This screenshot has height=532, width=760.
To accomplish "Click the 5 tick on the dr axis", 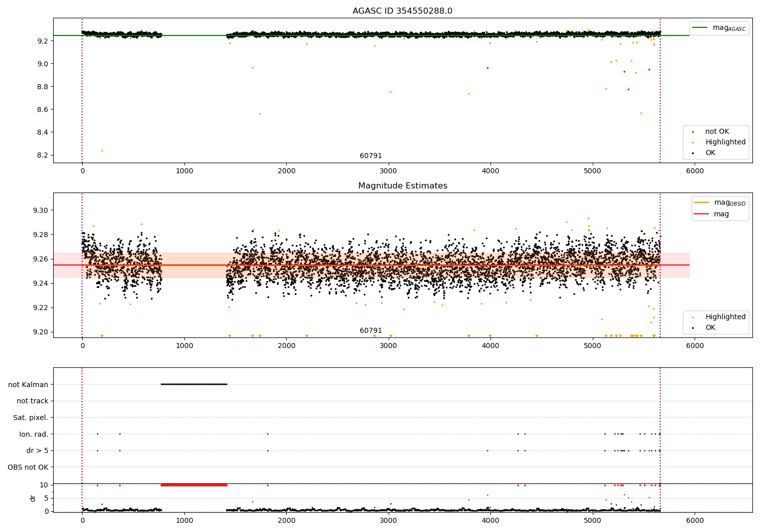I will (x=47, y=498).
